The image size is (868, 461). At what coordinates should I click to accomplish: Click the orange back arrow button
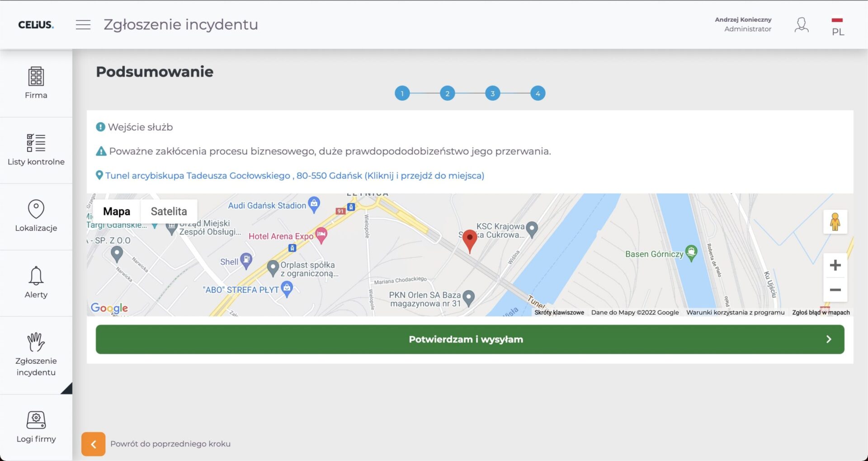point(94,444)
